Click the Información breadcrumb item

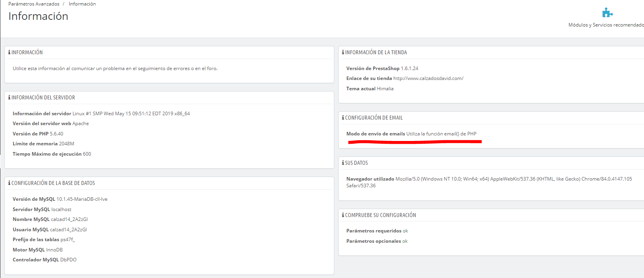[82, 4]
